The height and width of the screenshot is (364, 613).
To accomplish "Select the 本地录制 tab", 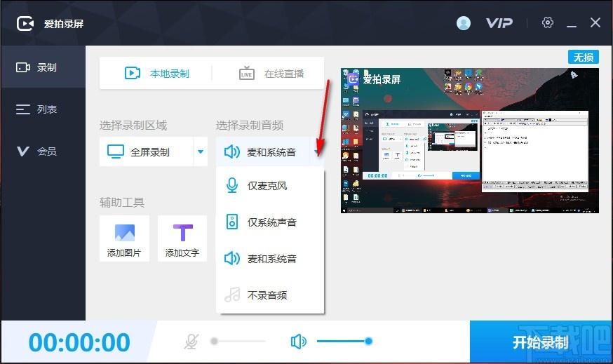I will [156, 74].
